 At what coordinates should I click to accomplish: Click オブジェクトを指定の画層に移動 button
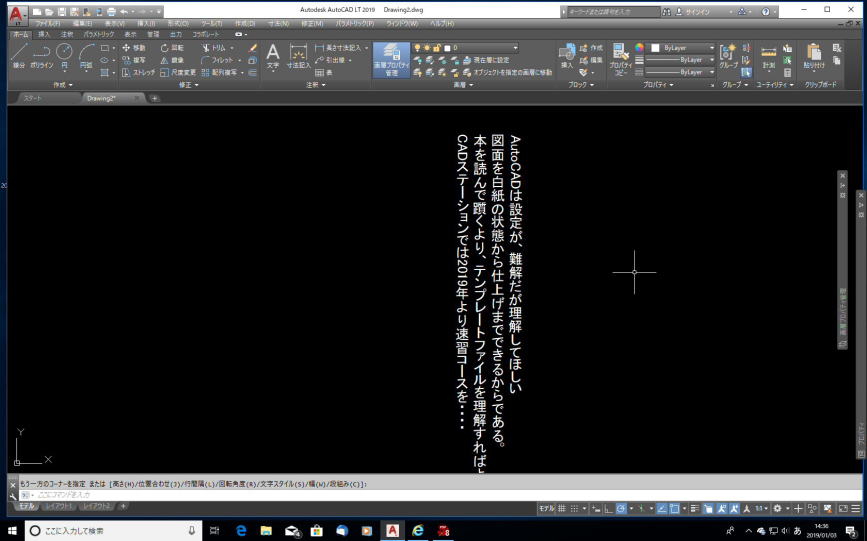tap(507, 72)
